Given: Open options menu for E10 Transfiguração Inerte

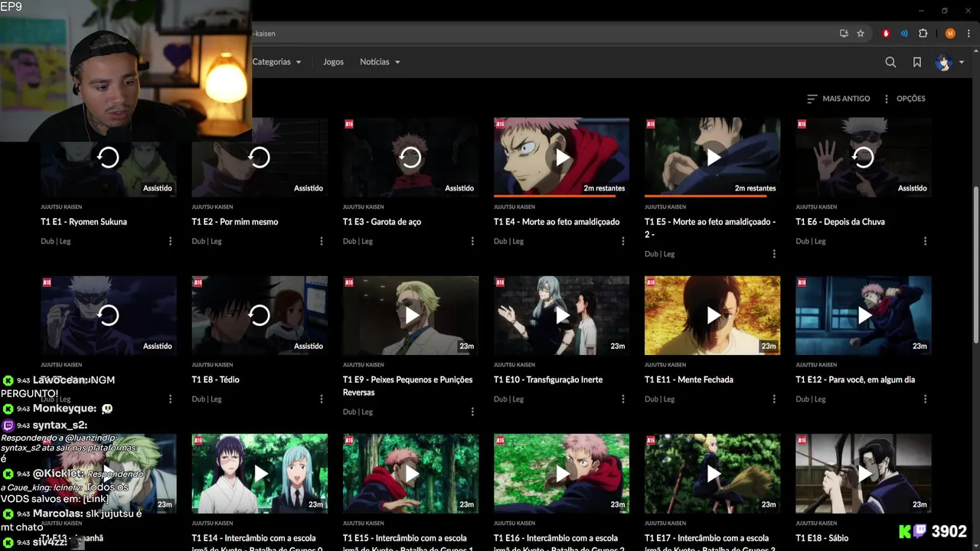Looking at the screenshot, I should click(x=622, y=399).
